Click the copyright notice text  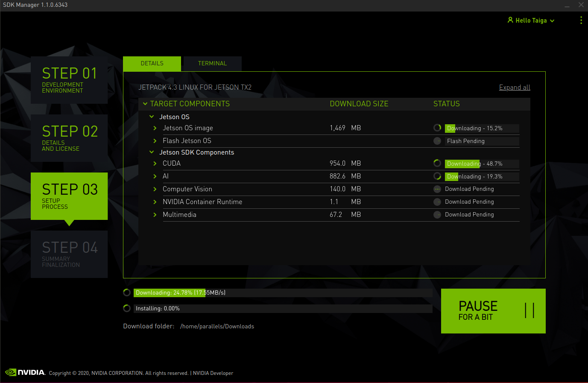pos(119,373)
